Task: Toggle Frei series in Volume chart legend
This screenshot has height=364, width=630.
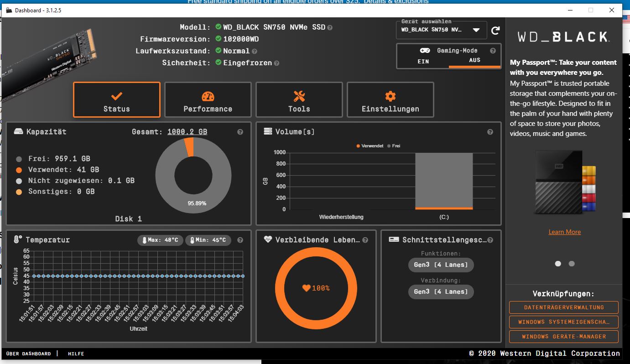Action: 394,146
